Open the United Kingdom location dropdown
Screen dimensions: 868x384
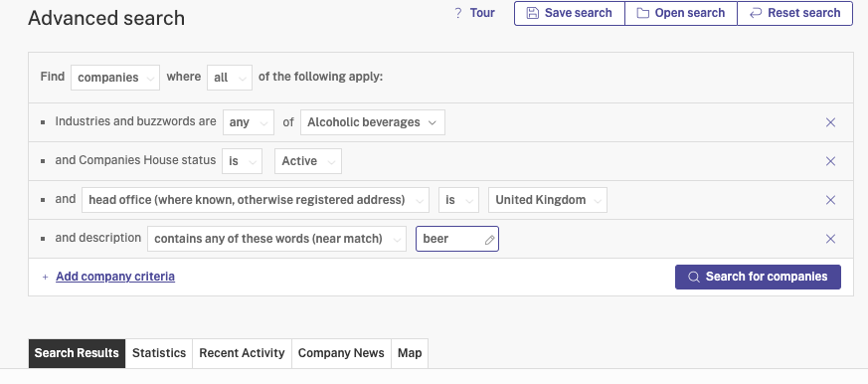(548, 200)
